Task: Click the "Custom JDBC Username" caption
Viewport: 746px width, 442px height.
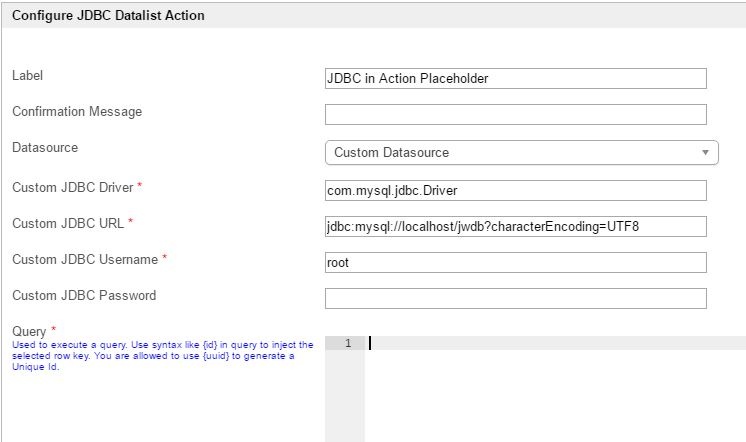Action: [x=85, y=260]
